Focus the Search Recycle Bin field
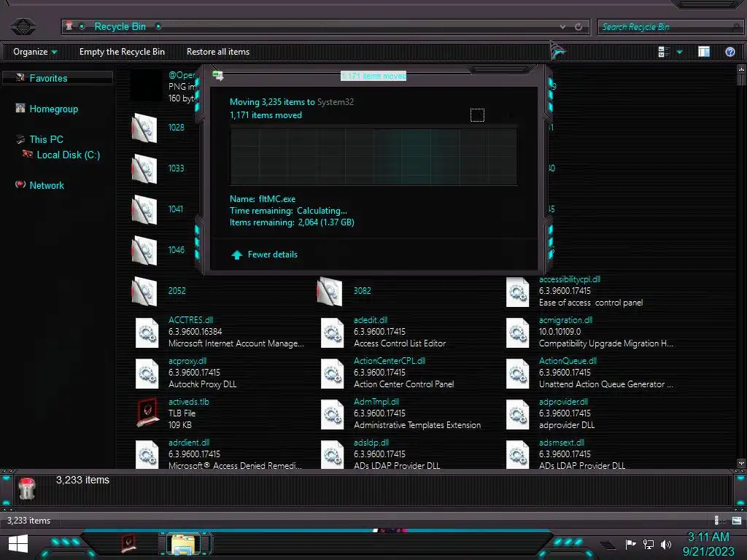Viewport: 747px width, 560px height. [669, 27]
